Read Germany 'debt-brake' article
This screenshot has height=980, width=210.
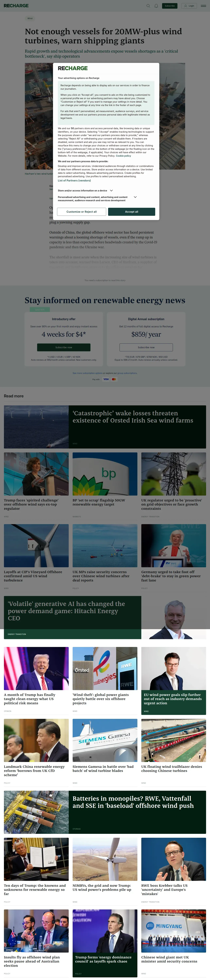coord(171,576)
